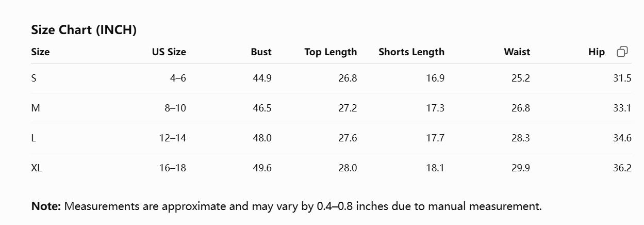644x225 pixels.
Task: Click the Top Length column header
Action: click(331, 52)
